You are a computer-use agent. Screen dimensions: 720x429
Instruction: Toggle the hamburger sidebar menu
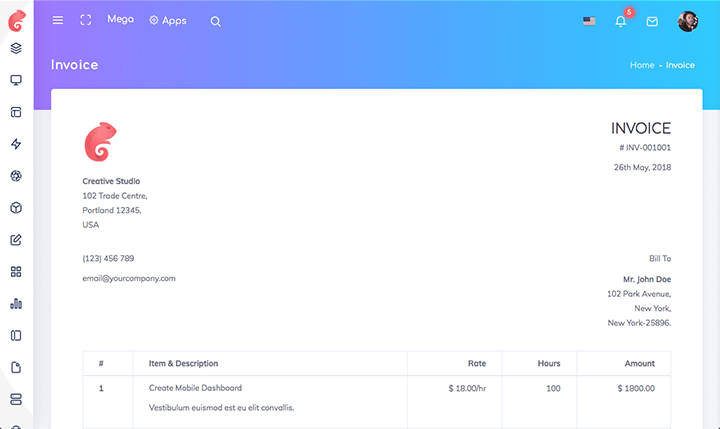click(58, 21)
